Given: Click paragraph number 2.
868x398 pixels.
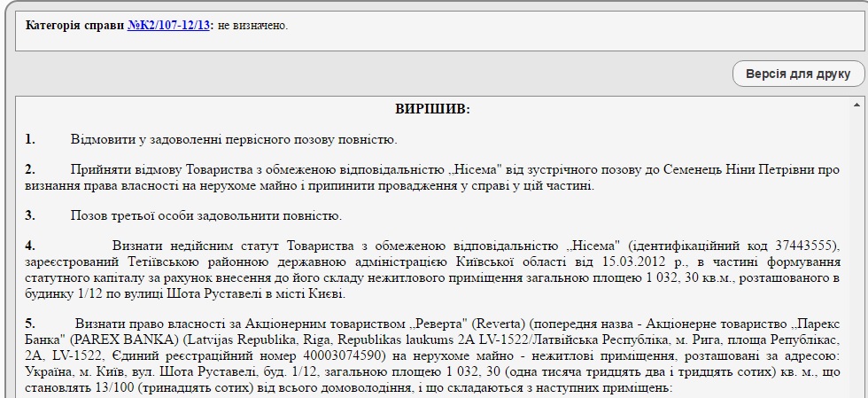Looking at the screenshot, I should [x=30, y=169].
